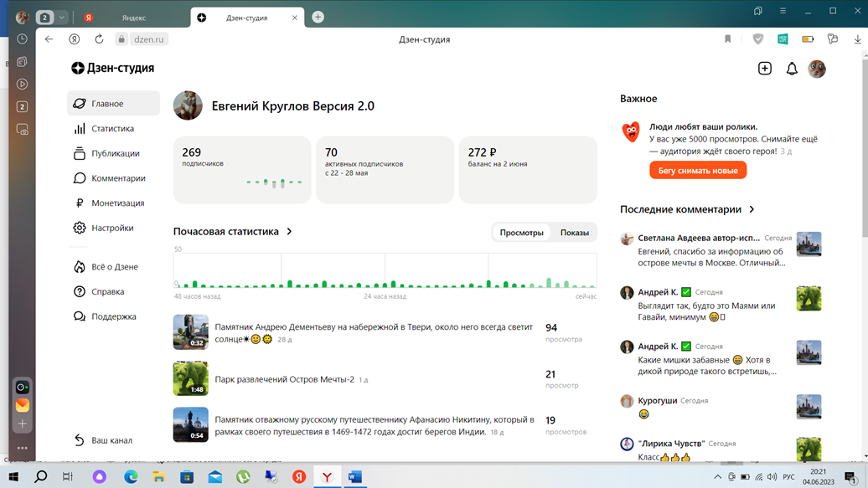Select the Главное menu item

109,103
